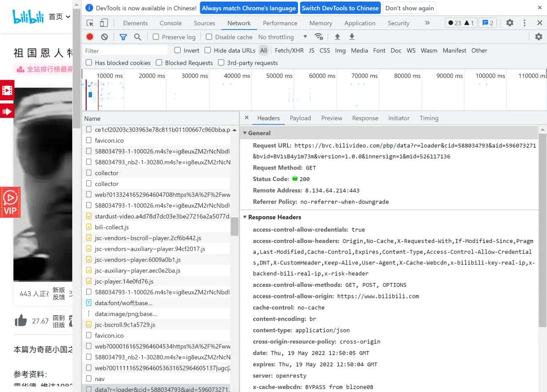Switch to the Console tab
This screenshot has width=547, height=392.
171,23
